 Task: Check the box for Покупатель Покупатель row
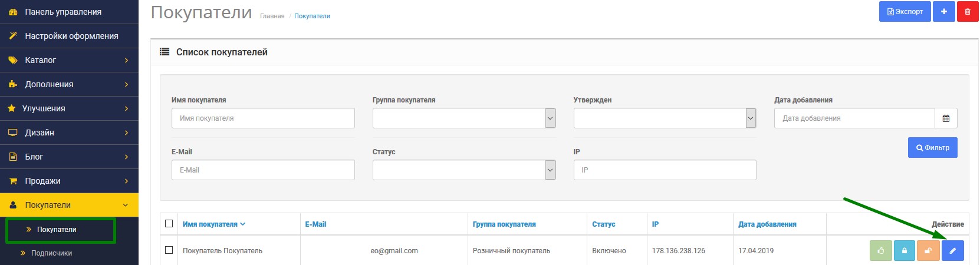click(x=169, y=250)
